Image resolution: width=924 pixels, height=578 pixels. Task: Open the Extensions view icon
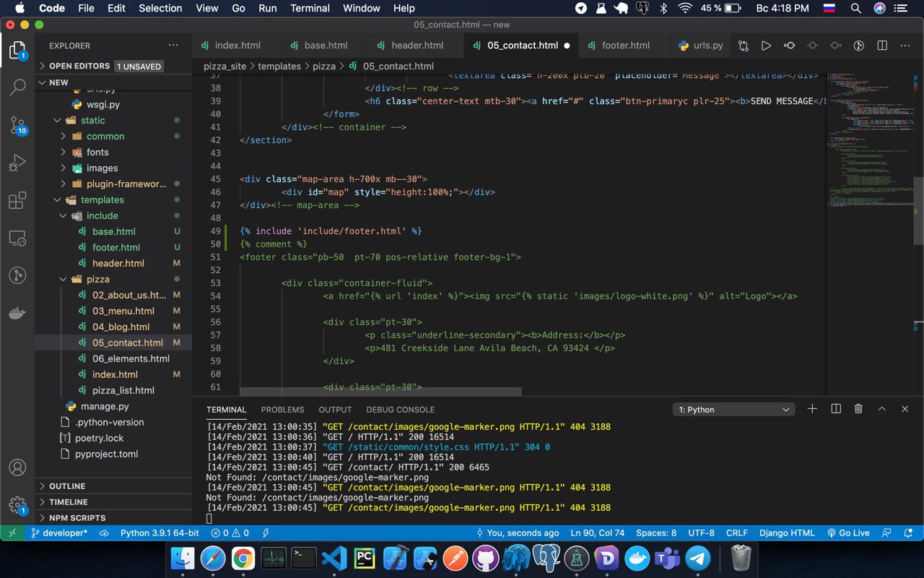tap(17, 201)
